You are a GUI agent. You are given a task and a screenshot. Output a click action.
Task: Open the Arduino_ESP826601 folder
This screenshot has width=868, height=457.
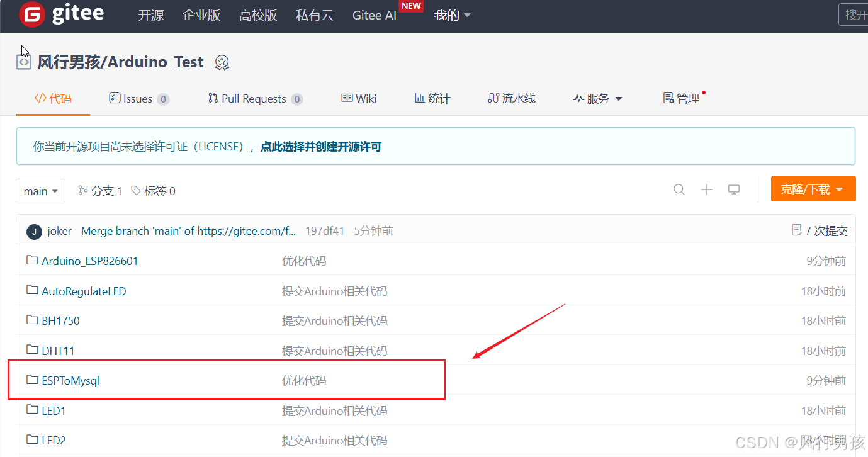tap(90, 261)
